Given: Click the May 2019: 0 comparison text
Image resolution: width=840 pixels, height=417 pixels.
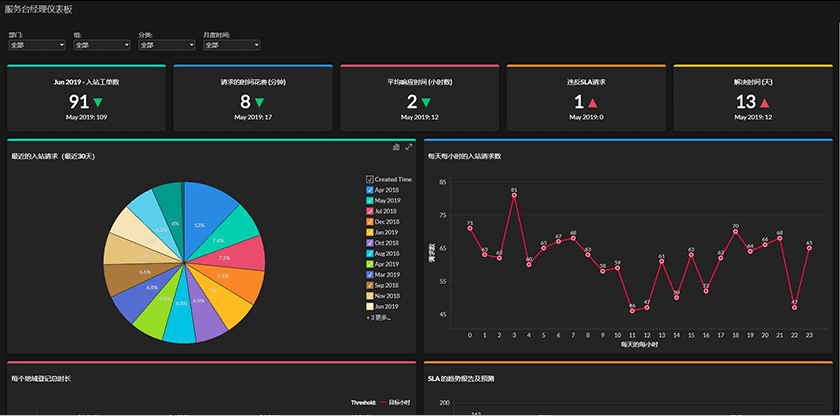Looking at the screenshot, I should [x=586, y=117].
